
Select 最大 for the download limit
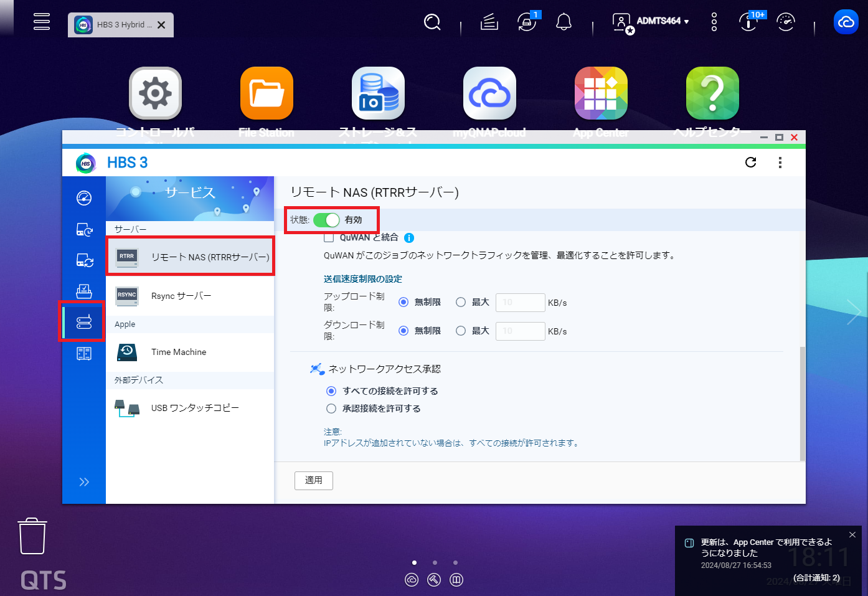coord(461,331)
